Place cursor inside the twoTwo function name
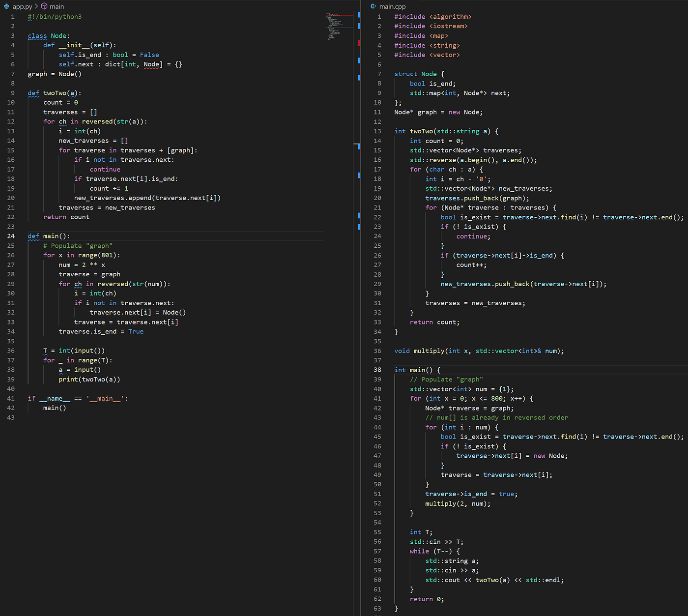Viewport: 688px width, 616px height. click(56, 93)
